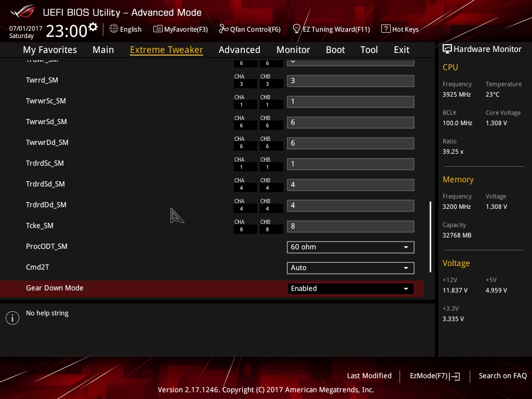Image resolution: width=532 pixels, height=399 pixels.
Task: Click the settings gear beside the clock
Action: (93, 27)
